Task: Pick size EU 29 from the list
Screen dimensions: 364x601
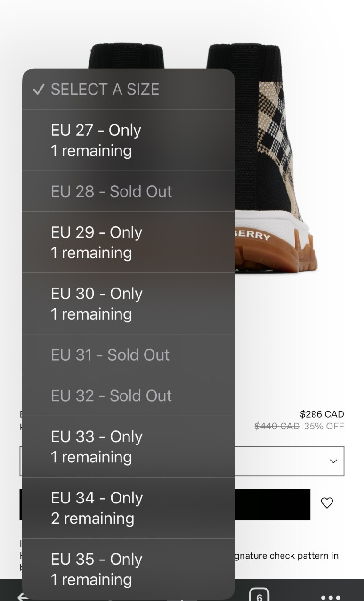Action: (128, 242)
